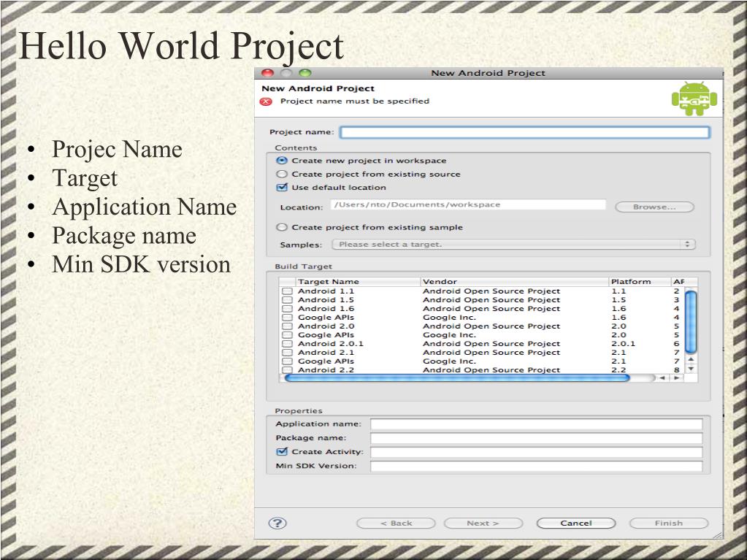747x560 pixels.
Task: Open help with the question mark icon
Action: tap(277, 523)
